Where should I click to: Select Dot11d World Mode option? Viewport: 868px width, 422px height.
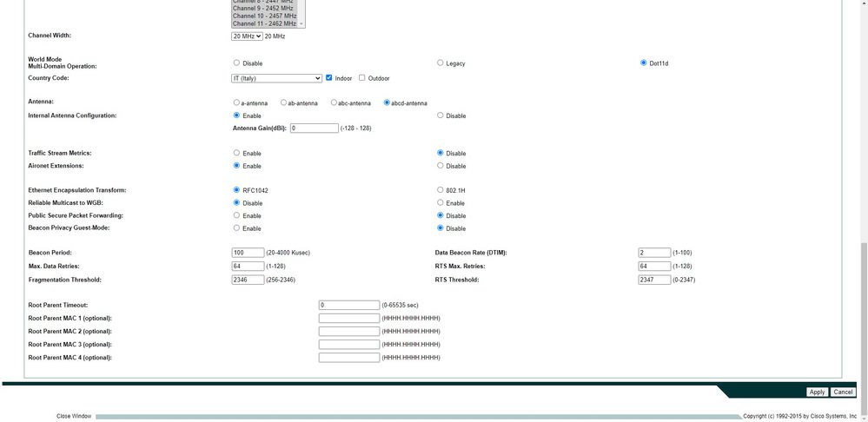click(643, 63)
